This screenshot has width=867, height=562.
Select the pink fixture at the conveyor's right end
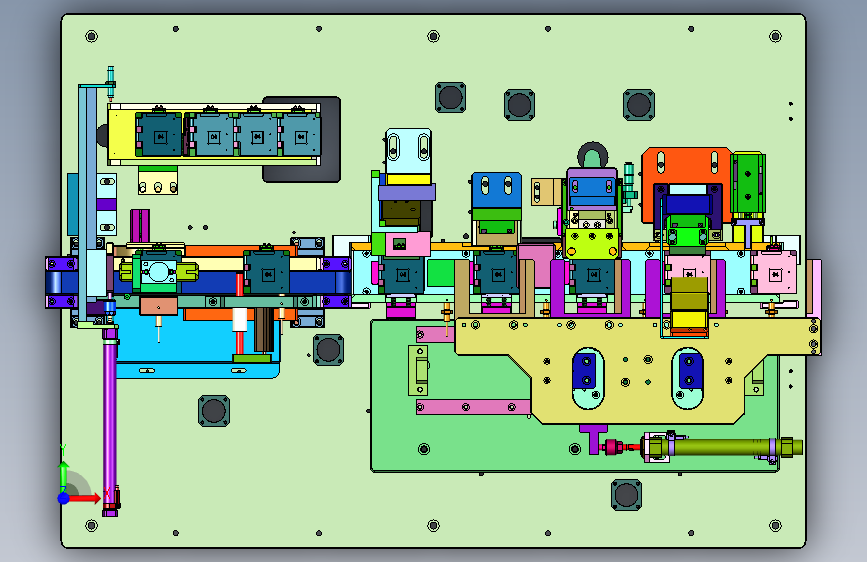click(774, 272)
